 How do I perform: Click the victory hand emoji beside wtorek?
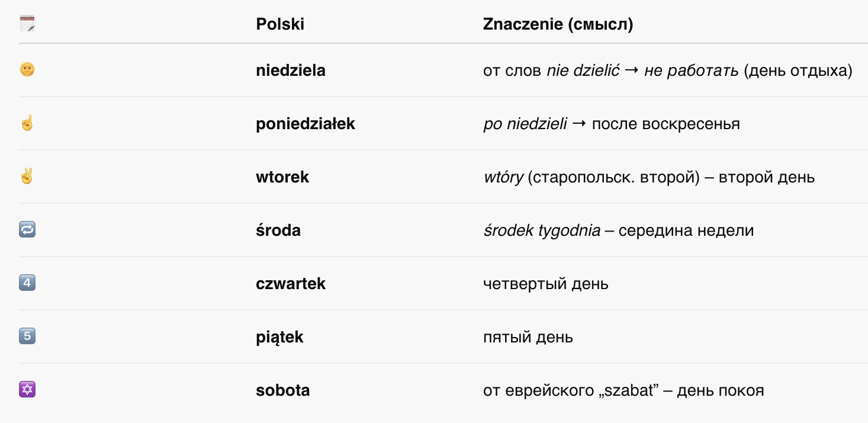coord(27,177)
